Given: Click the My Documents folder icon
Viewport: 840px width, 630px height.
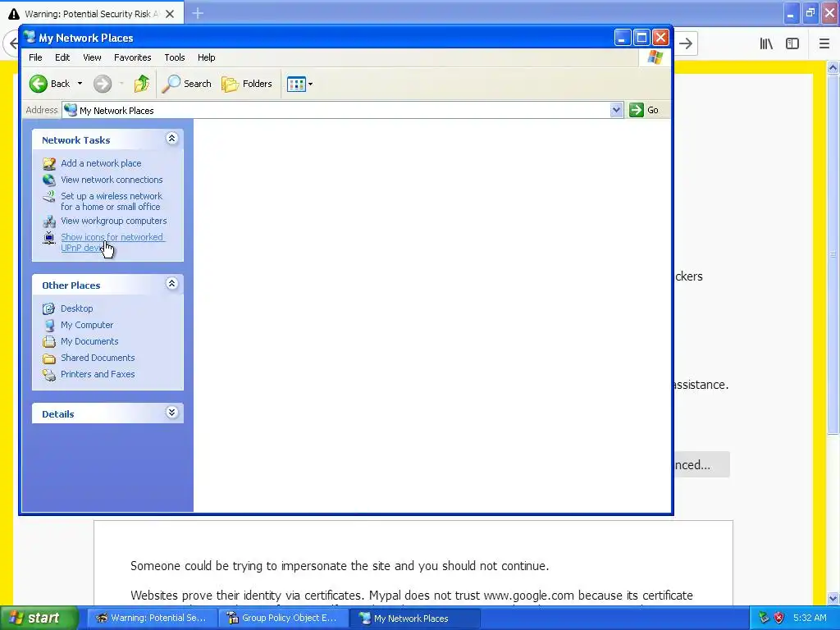Looking at the screenshot, I should pos(48,342).
